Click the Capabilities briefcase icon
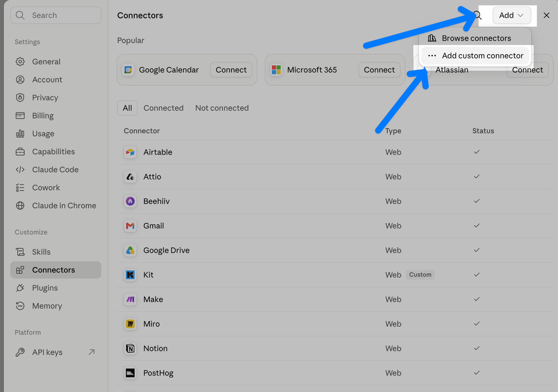 pos(20,152)
